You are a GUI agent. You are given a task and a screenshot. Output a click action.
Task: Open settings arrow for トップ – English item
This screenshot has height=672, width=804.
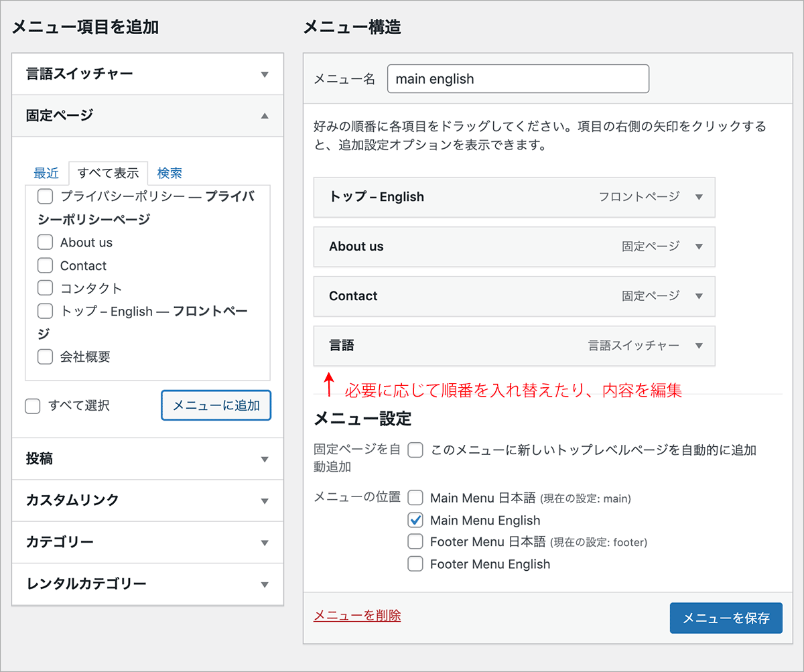(x=699, y=197)
